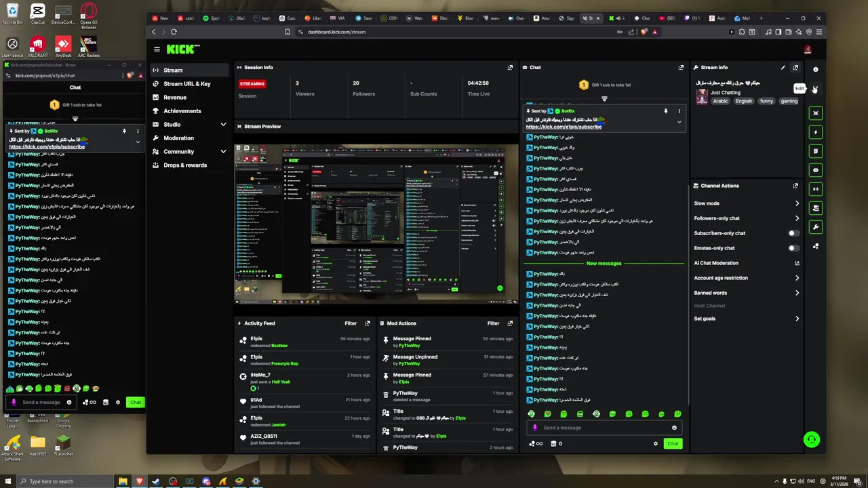Click the KICK logo in dashboard
This screenshot has height=488, width=868.
click(x=182, y=49)
